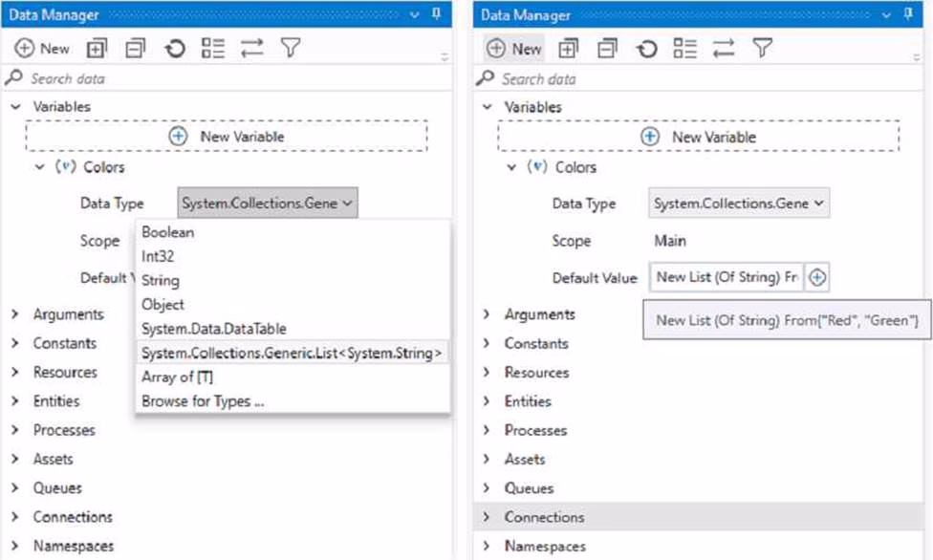Click the pin icon in the left Data Manager title bar
This screenshot has height=560, width=933.
[436, 14]
